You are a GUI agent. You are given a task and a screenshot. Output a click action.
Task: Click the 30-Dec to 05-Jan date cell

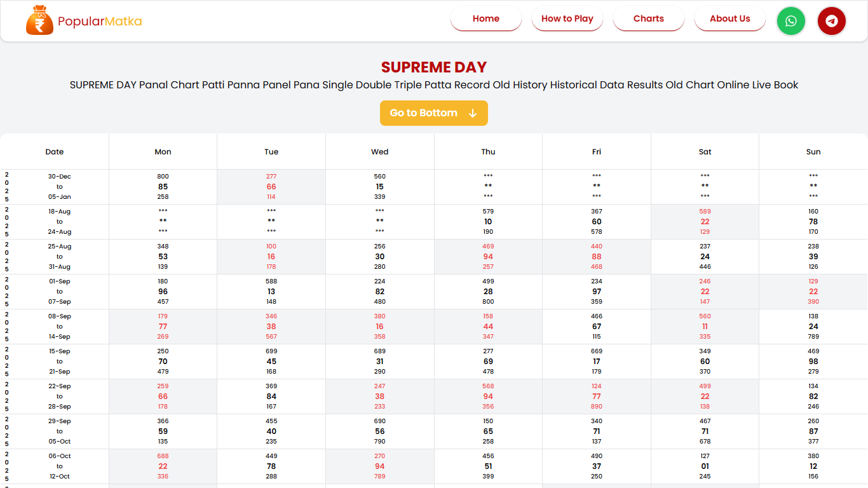coord(59,187)
